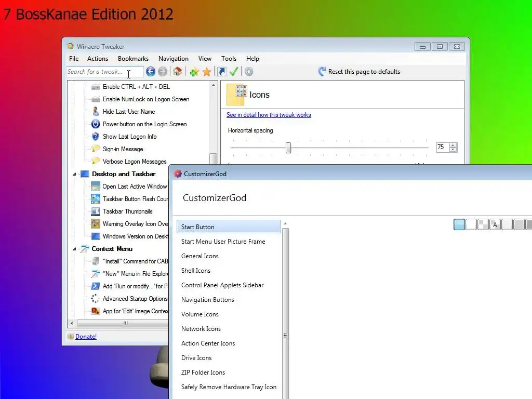Choose the light blue preview background swatch
The height and width of the screenshot is (399, 532).
pyautogui.click(x=459, y=224)
